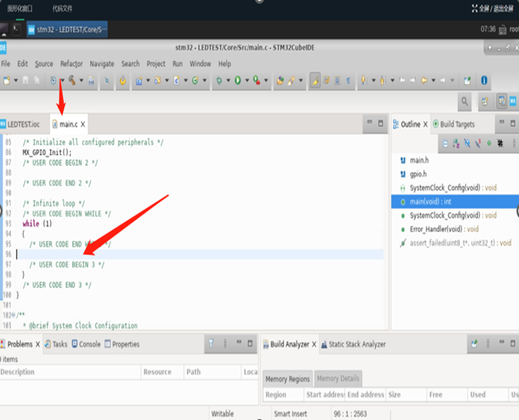
Task: Open dropdown next to New C++ class icon
Action: (205, 81)
